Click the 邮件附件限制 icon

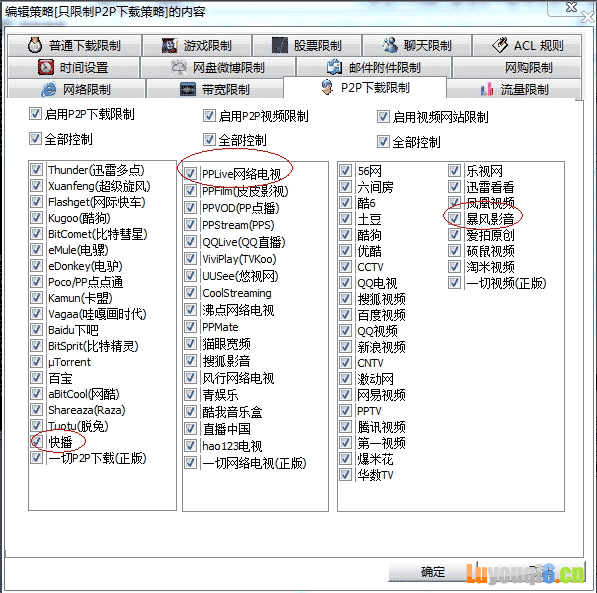point(334,67)
